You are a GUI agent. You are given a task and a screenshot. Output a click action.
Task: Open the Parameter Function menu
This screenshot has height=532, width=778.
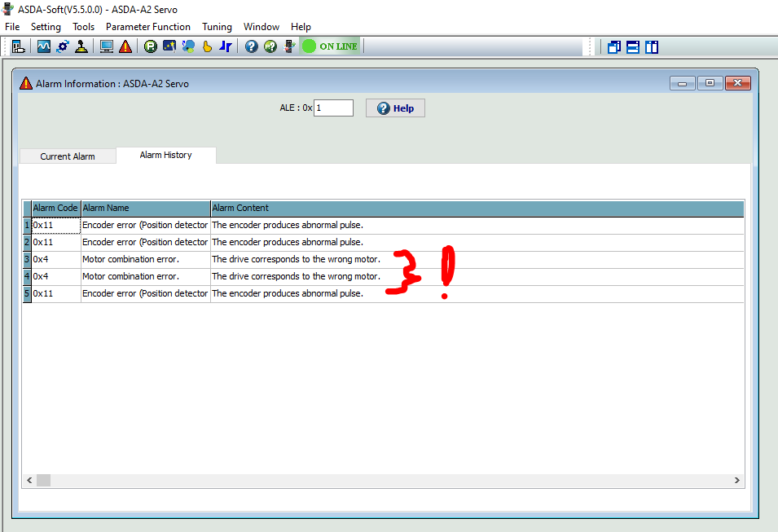click(x=148, y=27)
